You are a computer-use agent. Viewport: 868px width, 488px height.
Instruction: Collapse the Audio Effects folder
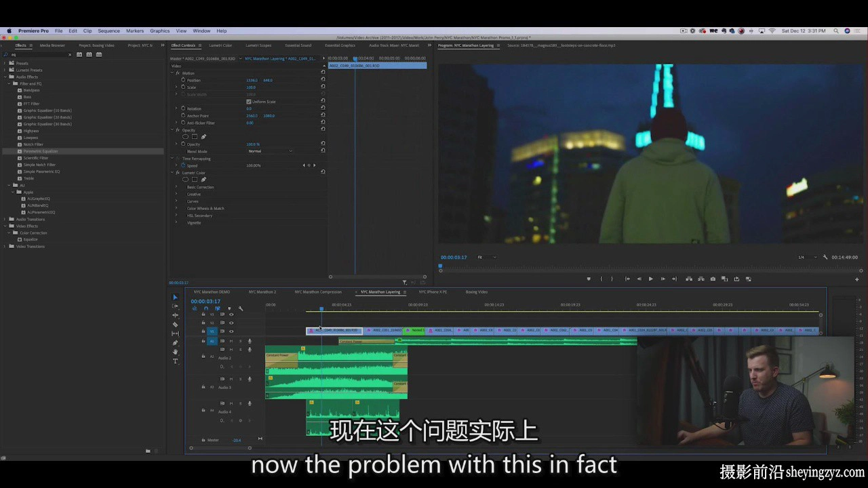[x=5, y=77]
